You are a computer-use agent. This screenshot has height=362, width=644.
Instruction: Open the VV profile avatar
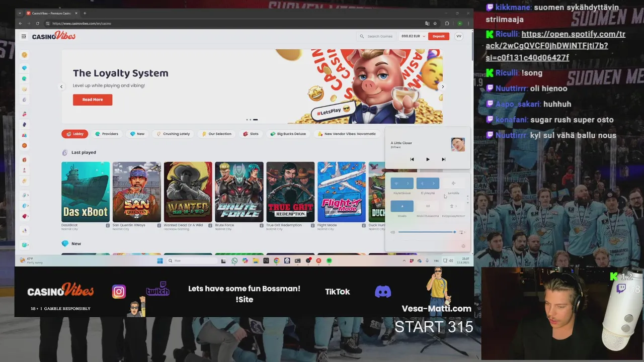point(458,36)
